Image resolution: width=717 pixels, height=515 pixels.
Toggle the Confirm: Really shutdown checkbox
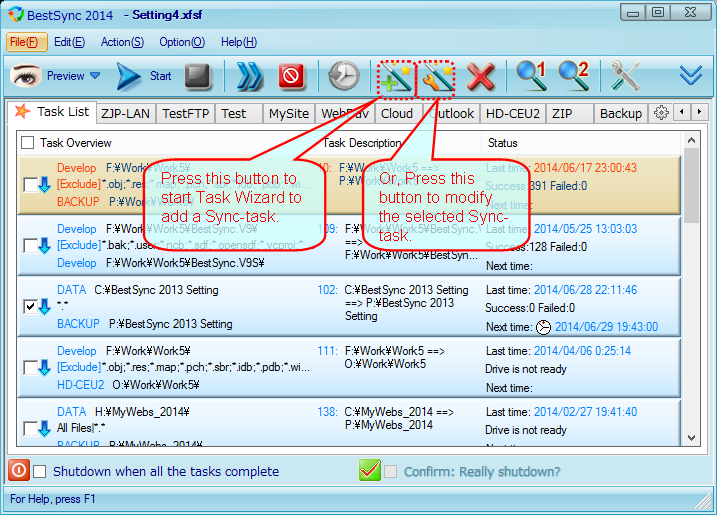click(391, 472)
